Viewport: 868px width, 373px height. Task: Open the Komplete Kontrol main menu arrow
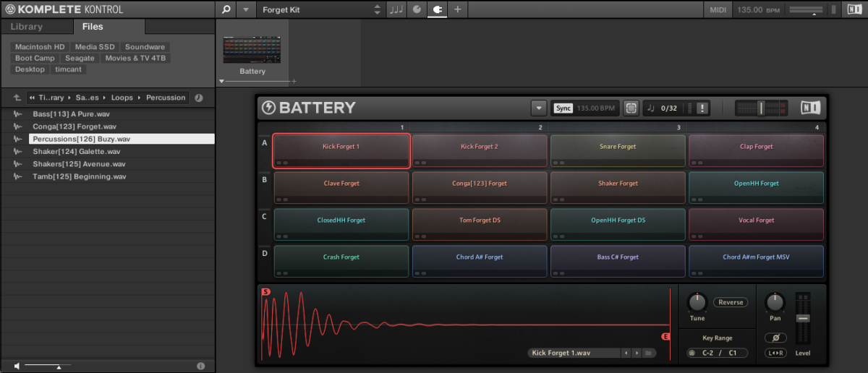(246, 9)
